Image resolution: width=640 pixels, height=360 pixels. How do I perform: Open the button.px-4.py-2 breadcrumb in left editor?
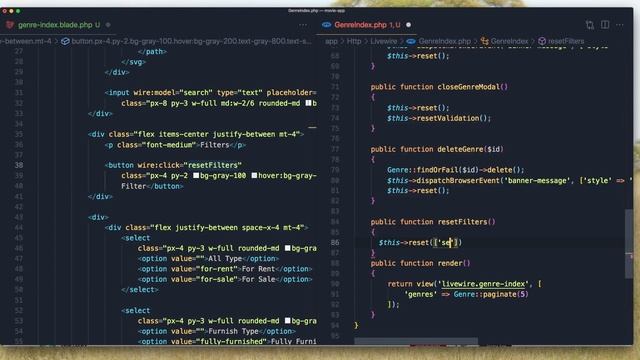click(191, 41)
